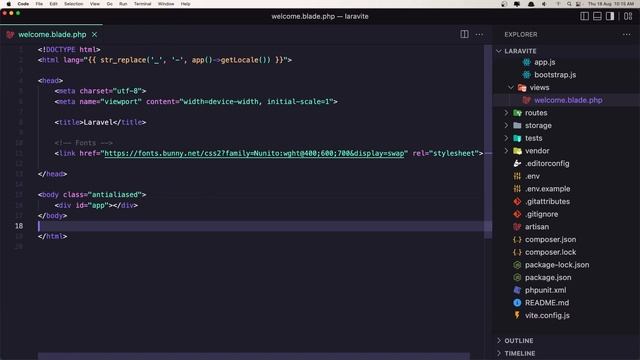Viewport: 640px width, 360px height.
Task: Click the .env.example file icon
Action: [517, 189]
